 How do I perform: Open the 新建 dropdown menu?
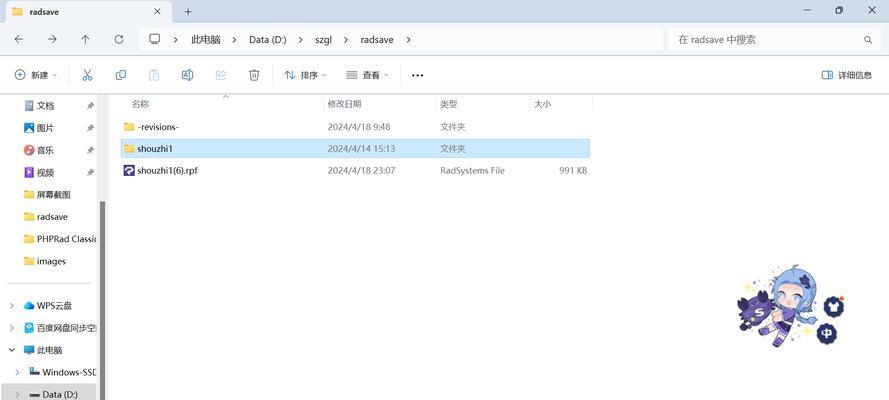(35, 75)
